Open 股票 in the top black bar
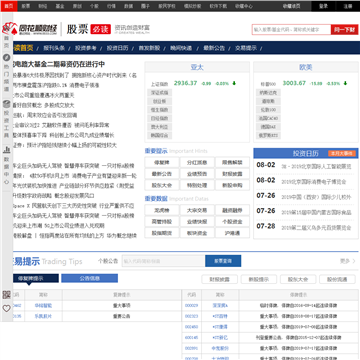Image resolution: width=360 pixels, height=360 pixels. pyautogui.click(x=26, y=6)
